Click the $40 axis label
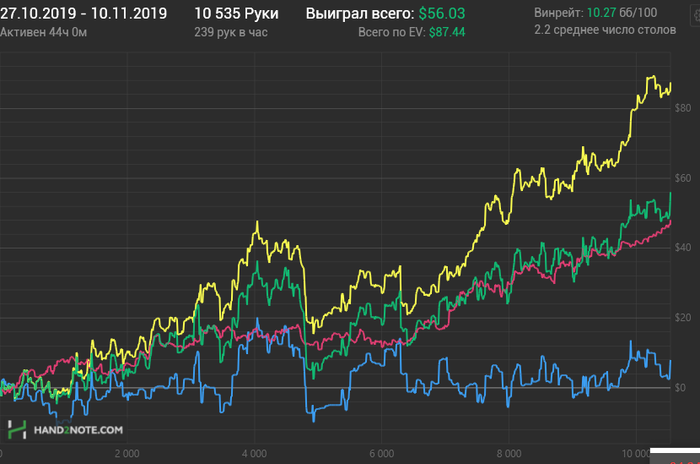700x464 pixels. point(683,247)
